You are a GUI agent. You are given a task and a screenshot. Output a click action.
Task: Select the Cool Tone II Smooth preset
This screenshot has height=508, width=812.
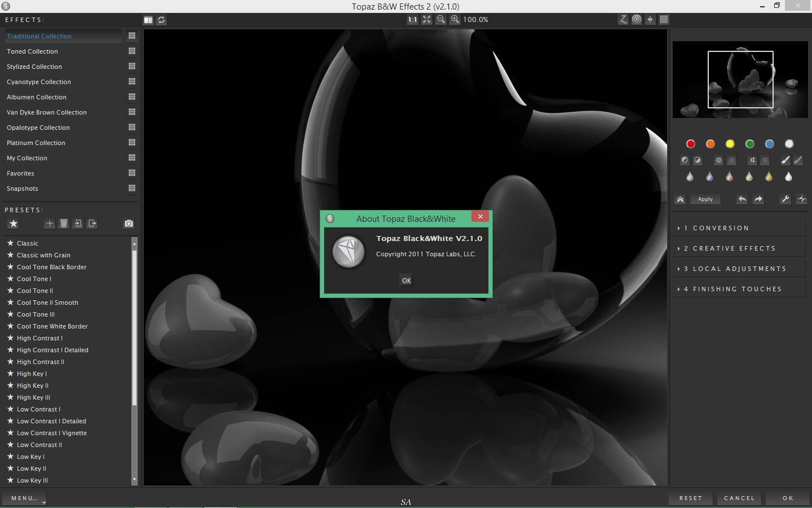click(47, 303)
